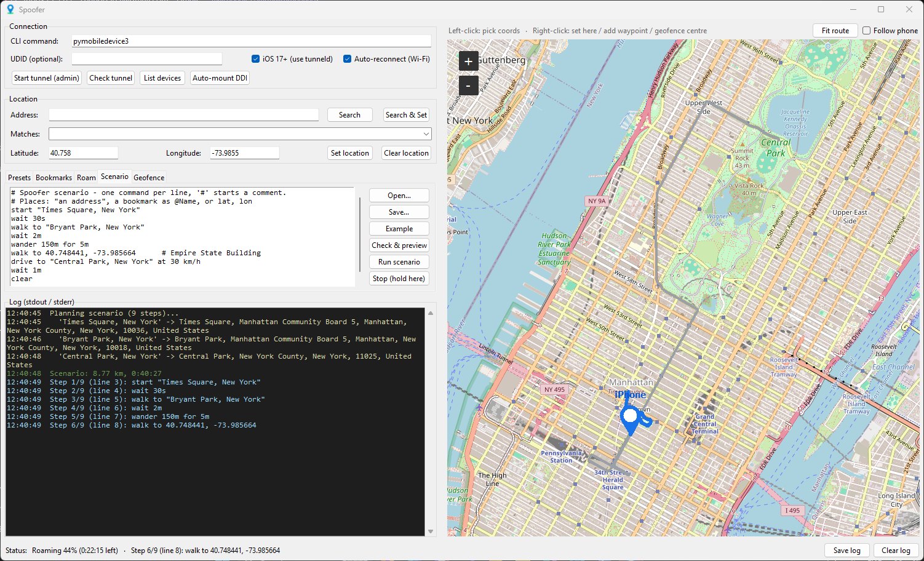Click status text 'Roaming 44% (0:22:15 left)'
924x561 pixels.
(x=75, y=551)
